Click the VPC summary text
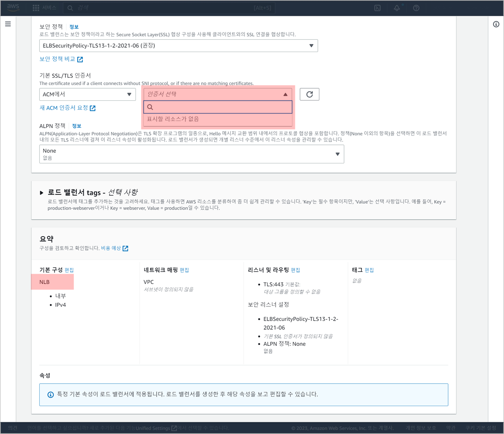The image size is (504, 434). pyautogui.click(x=149, y=282)
